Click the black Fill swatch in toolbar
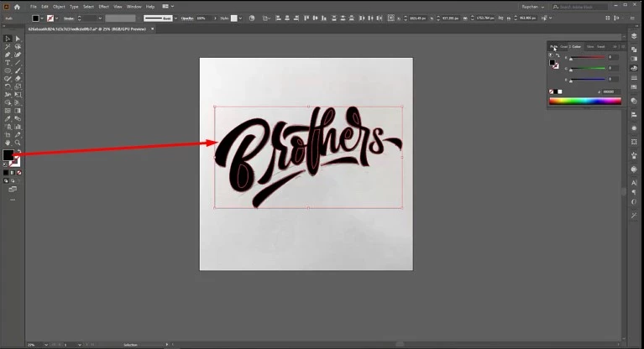644x349 pixels. point(8,155)
